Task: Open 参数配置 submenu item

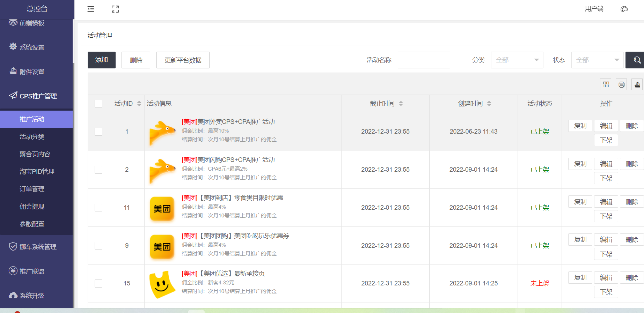Action: pyautogui.click(x=36, y=224)
